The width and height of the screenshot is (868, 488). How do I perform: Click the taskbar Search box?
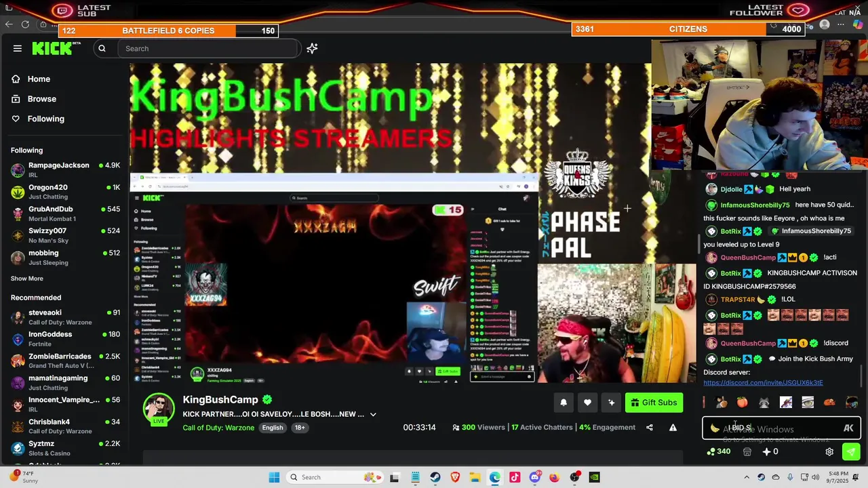pyautogui.click(x=336, y=477)
